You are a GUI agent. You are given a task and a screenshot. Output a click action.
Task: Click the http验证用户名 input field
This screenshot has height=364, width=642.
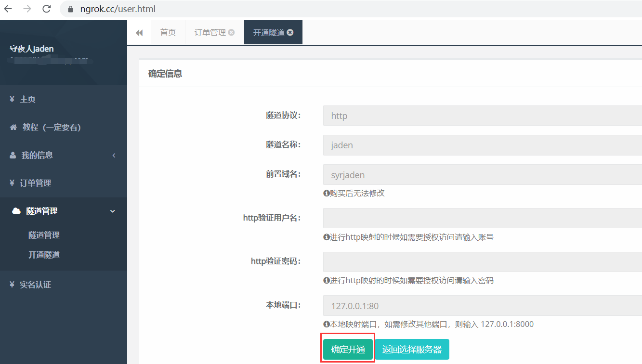[482, 218]
